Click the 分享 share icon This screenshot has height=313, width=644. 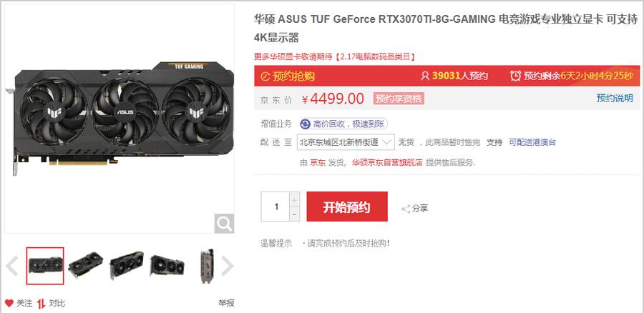click(406, 209)
